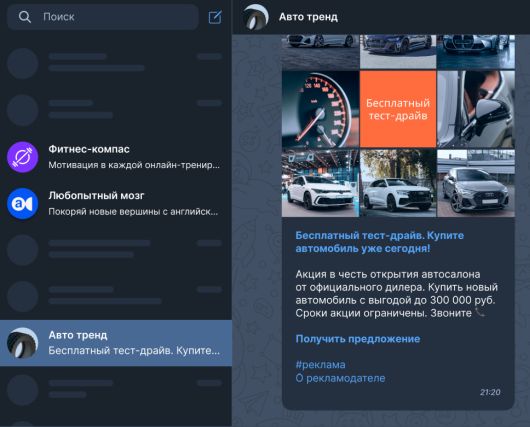Image resolution: width=530 pixels, height=427 pixels.
Task: Click the search magnifier icon
Action: click(x=25, y=17)
